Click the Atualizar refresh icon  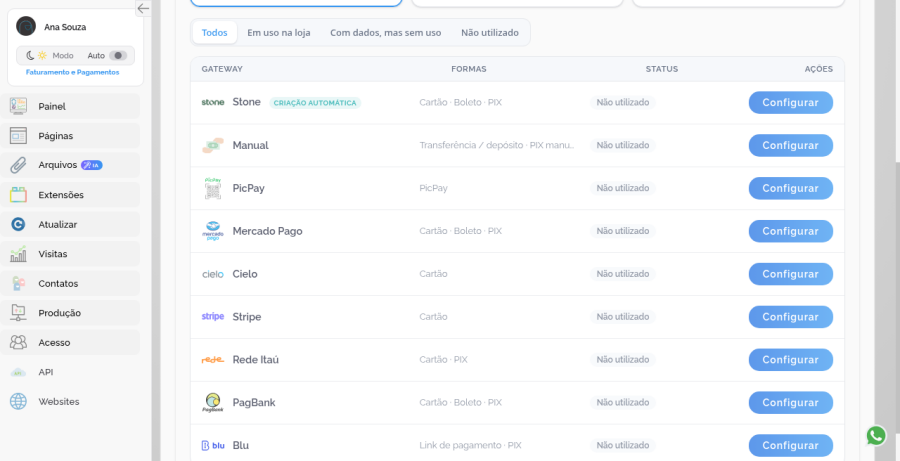(18, 224)
